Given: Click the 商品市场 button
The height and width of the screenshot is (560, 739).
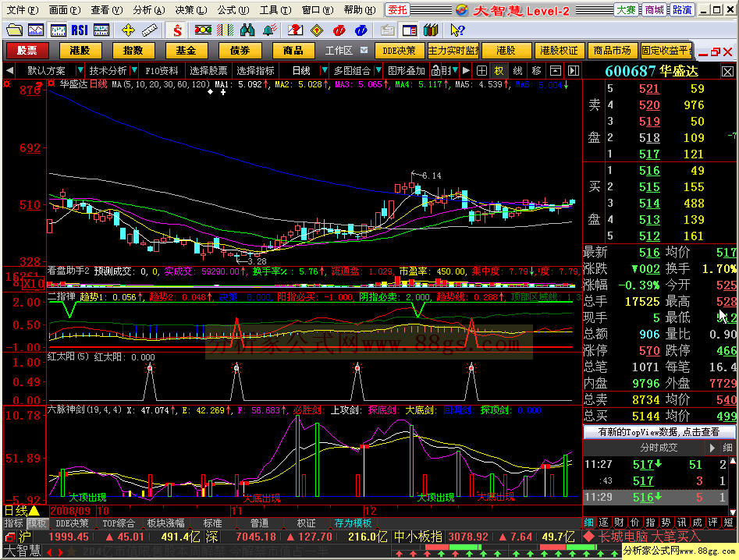Looking at the screenshot, I should tap(612, 51).
